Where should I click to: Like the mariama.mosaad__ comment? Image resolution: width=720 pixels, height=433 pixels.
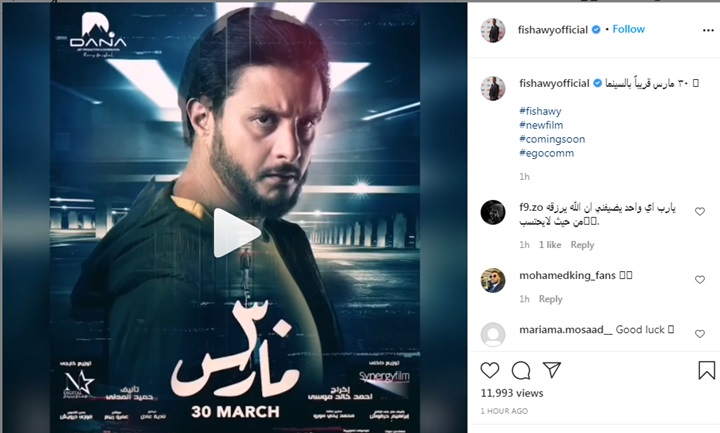(x=699, y=334)
